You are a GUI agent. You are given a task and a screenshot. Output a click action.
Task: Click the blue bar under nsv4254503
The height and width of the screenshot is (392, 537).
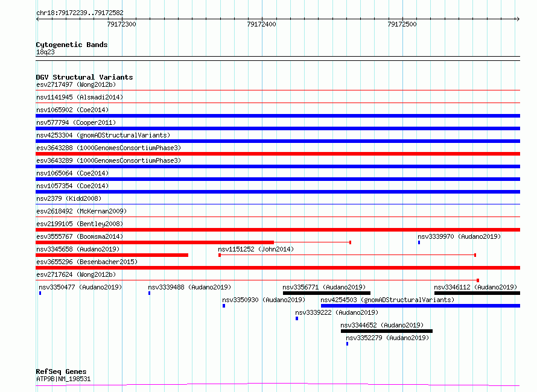click(x=421, y=306)
